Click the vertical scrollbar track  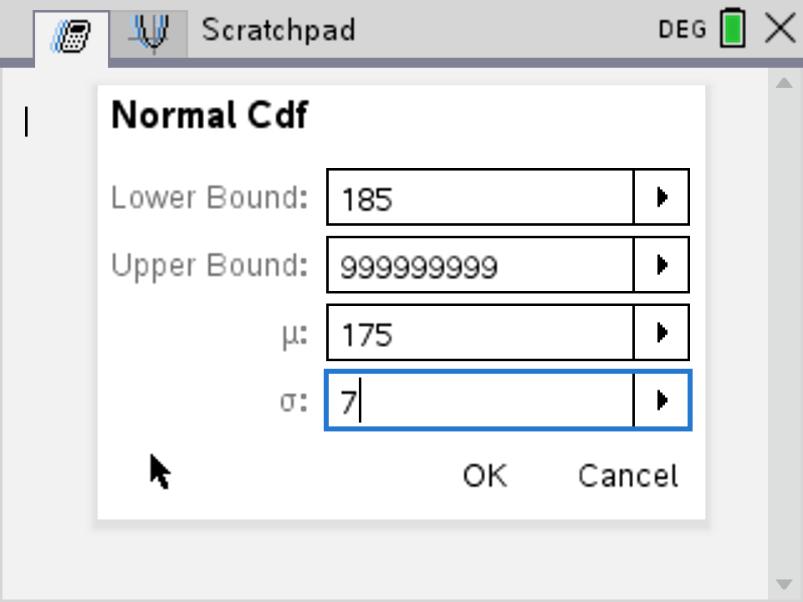click(784, 330)
